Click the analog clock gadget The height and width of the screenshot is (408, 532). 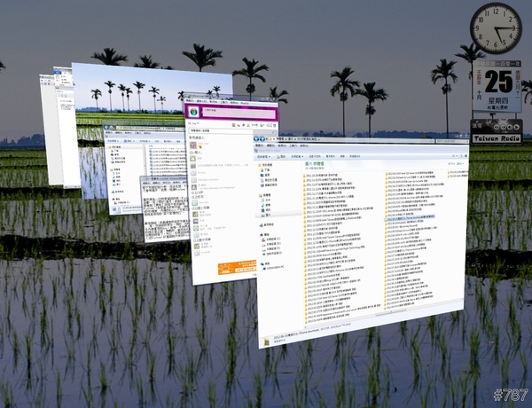(496, 28)
